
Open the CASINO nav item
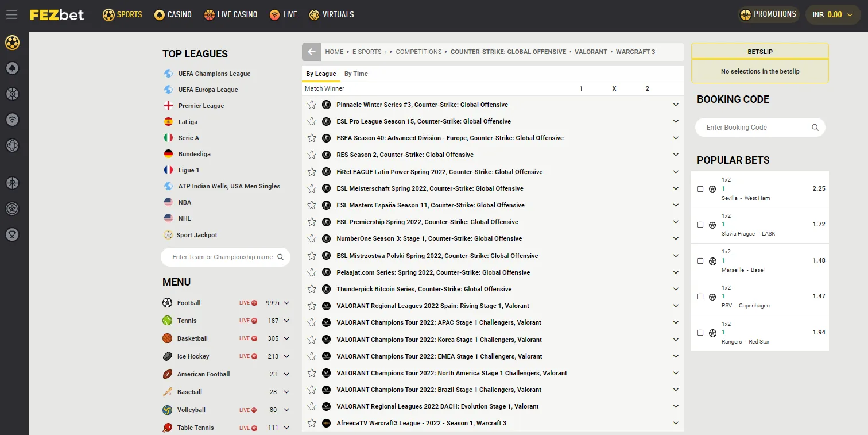point(173,14)
